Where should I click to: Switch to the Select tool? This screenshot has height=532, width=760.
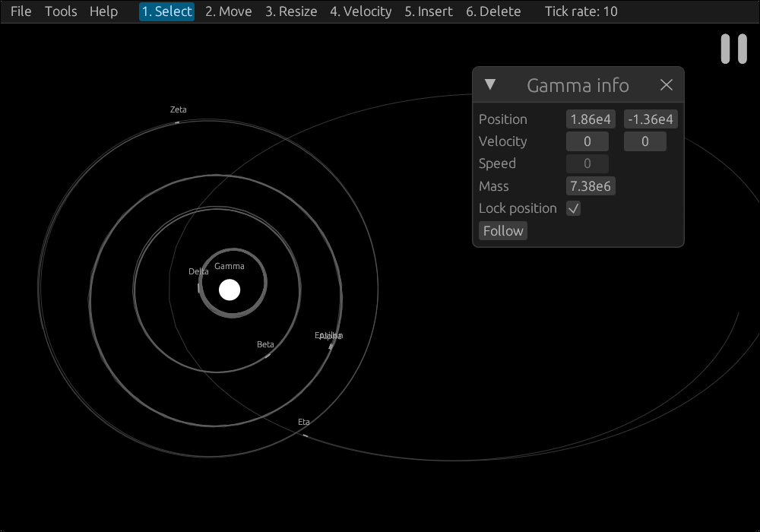(166, 11)
